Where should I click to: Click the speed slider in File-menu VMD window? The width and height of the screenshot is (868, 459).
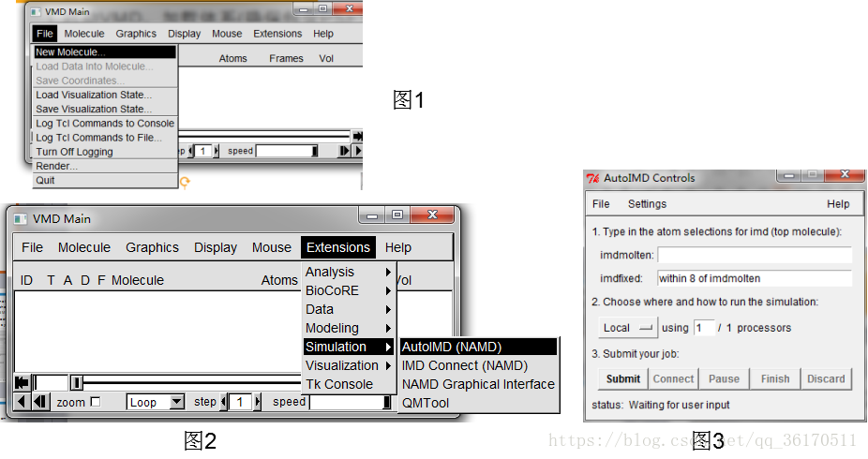287,151
